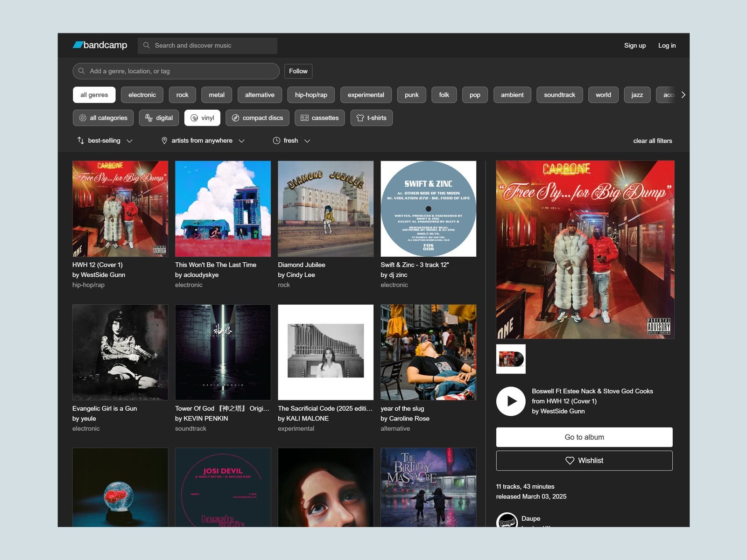Screen dimensions: 747x560
Task: Select the compact discs filter icon
Action: pyautogui.click(x=235, y=118)
